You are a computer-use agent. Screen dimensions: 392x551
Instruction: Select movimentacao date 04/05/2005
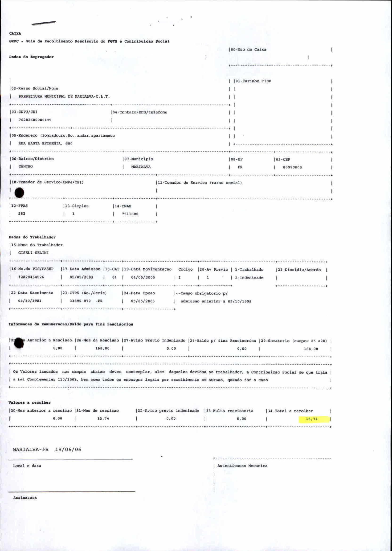click(x=143, y=277)
